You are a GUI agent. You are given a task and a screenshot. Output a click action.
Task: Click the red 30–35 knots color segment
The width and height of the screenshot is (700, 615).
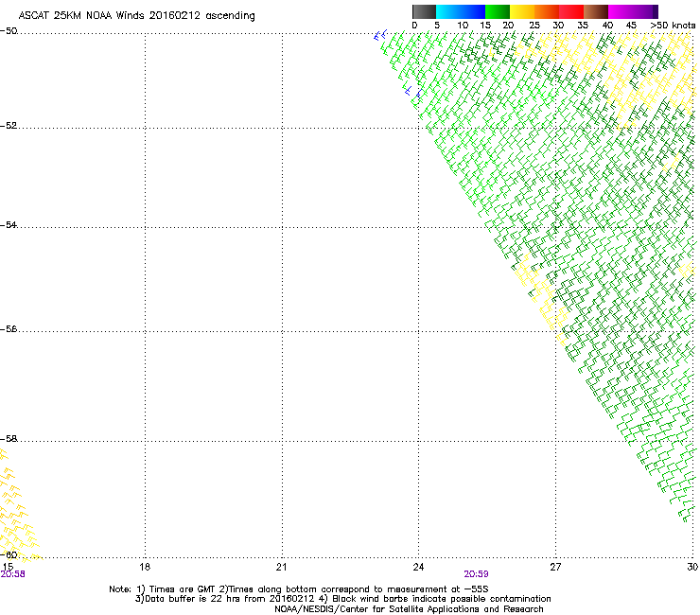click(x=571, y=11)
